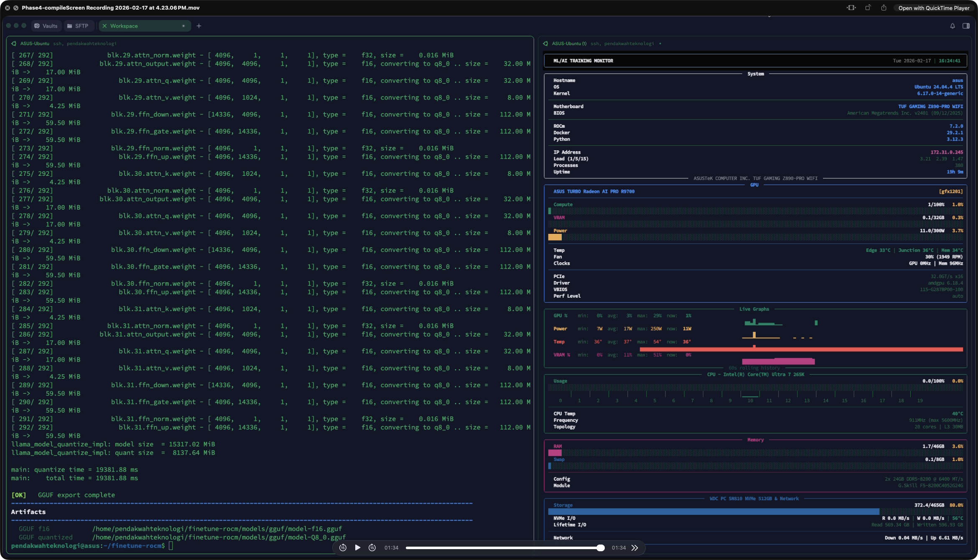Click the notifications bell icon
Viewport: 978px width, 560px height.
click(953, 26)
